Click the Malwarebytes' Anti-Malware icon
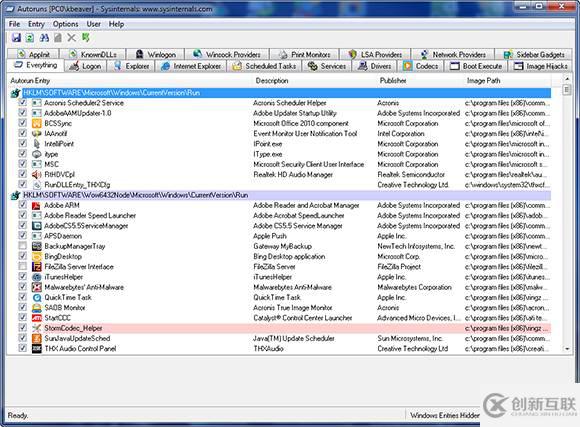Viewport: 580px width, 427px height. [x=37, y=287]
